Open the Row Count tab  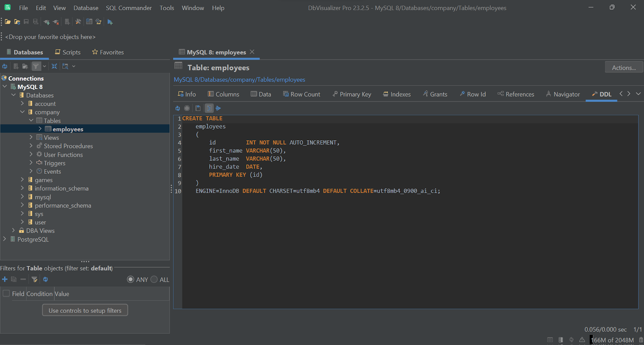pyautogui.click(x=301, y=94)
